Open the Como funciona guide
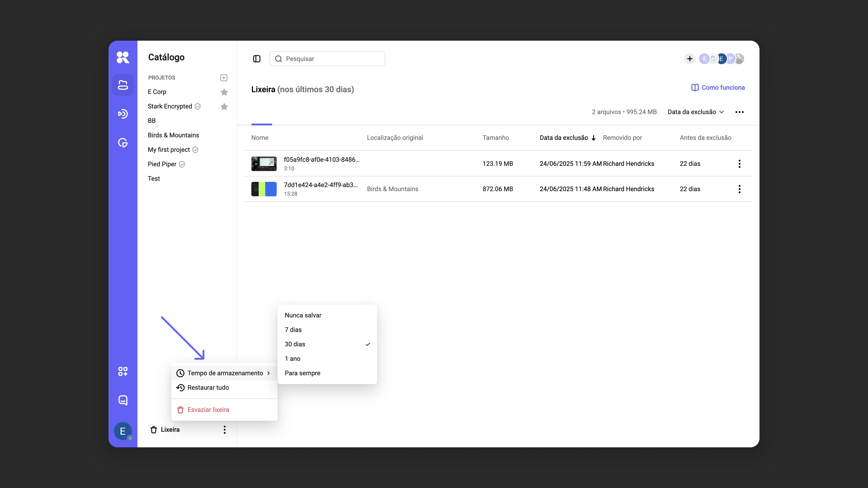 pos(718,88)
